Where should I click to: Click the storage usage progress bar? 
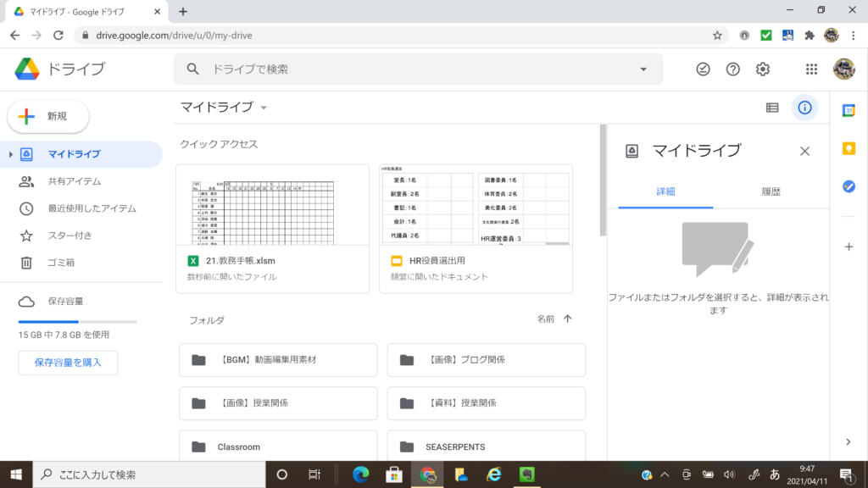[77, 321]
